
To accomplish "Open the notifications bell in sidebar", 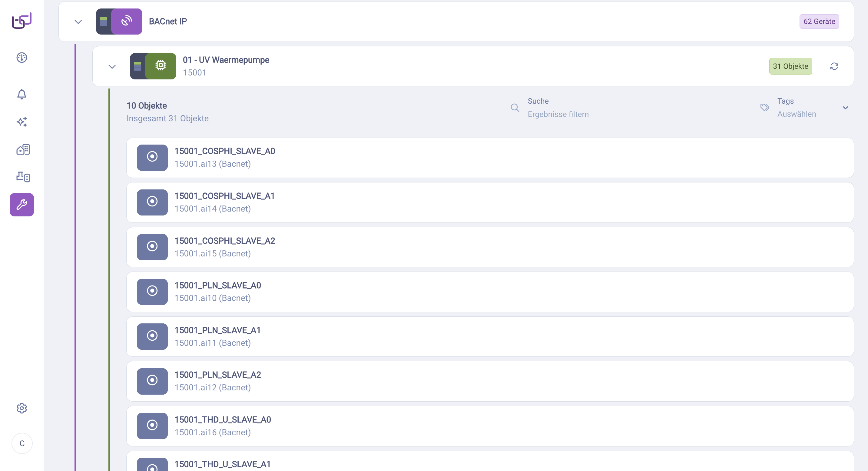I will [x=22, y=94].
